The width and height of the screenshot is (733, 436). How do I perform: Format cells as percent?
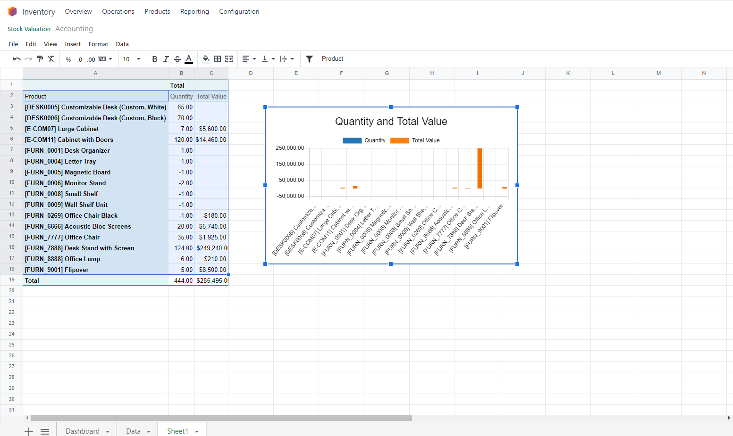click(68, 59)
